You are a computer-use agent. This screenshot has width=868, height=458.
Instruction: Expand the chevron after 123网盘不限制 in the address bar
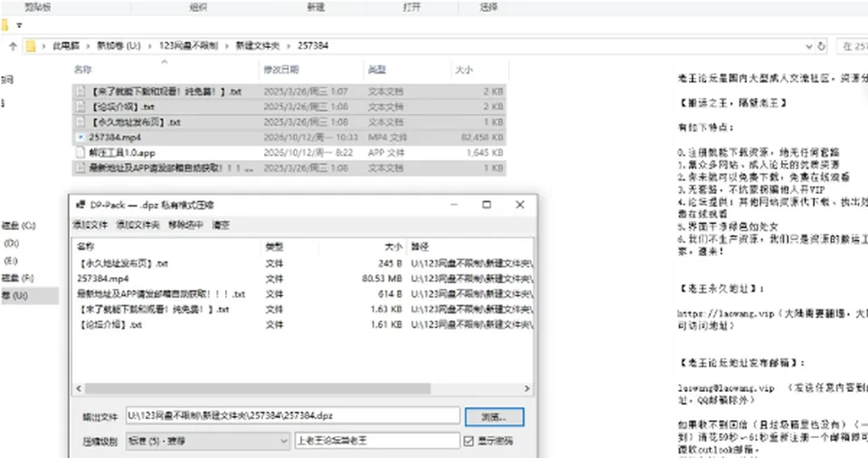pyautogui.click(x=226, y=46)
